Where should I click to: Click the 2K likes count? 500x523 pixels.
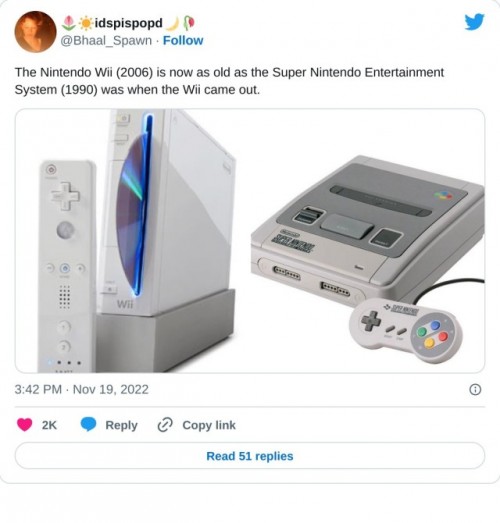coord(49,425)
